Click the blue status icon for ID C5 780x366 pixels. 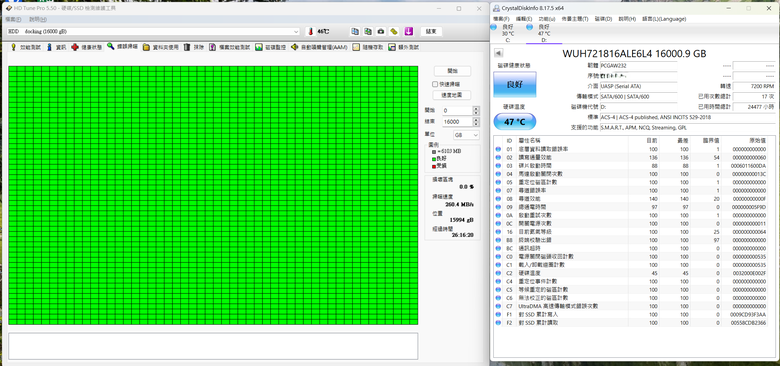498,289
